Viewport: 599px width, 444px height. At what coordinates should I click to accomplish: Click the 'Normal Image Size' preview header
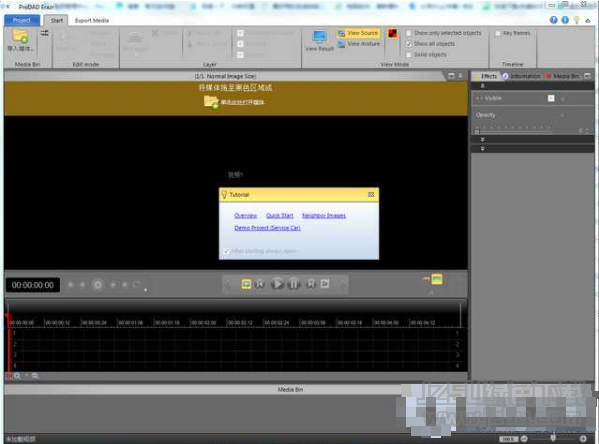point(225,76)
